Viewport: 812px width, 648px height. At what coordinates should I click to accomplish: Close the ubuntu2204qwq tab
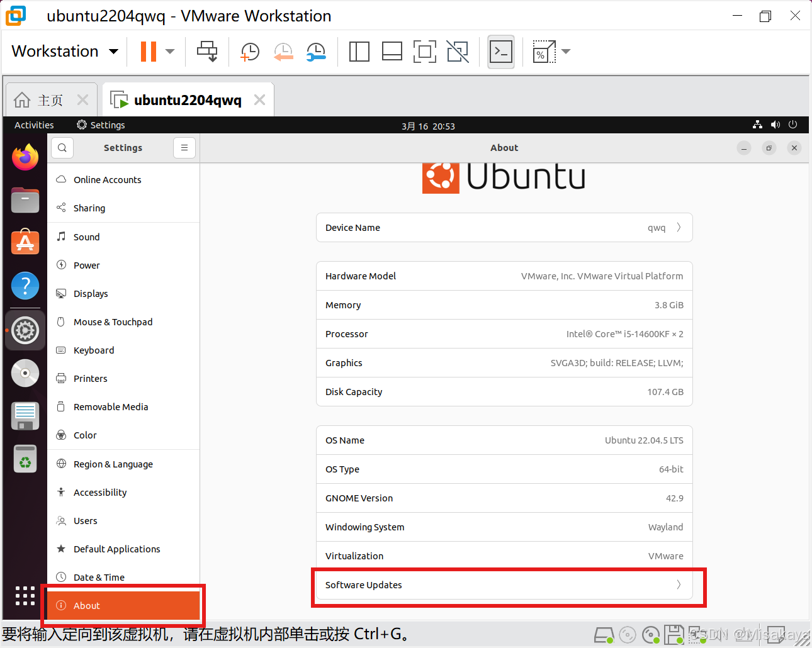point(259,100)
